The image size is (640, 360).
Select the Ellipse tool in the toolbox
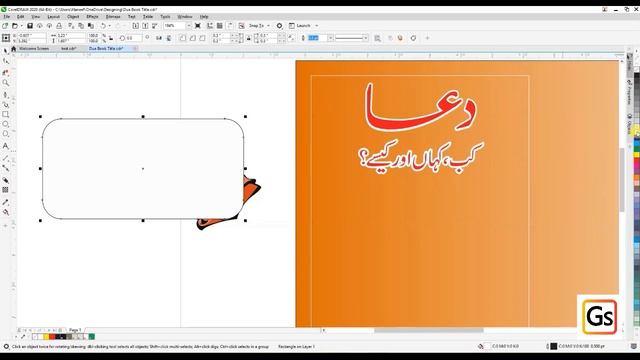pos(6,124)
